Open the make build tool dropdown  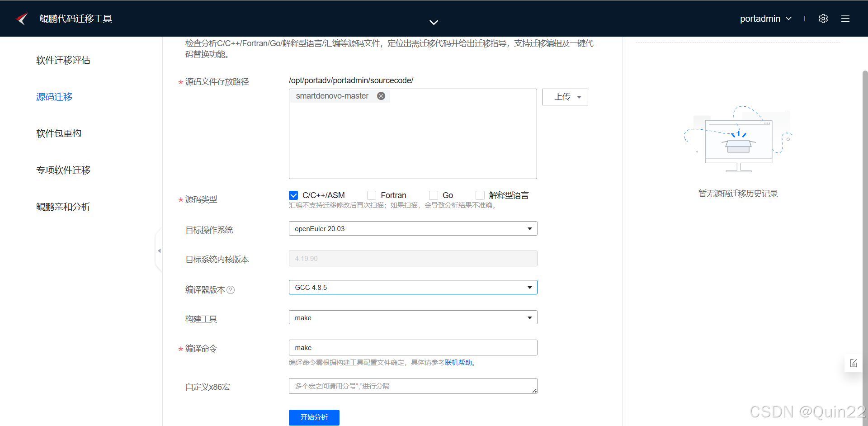413,317
